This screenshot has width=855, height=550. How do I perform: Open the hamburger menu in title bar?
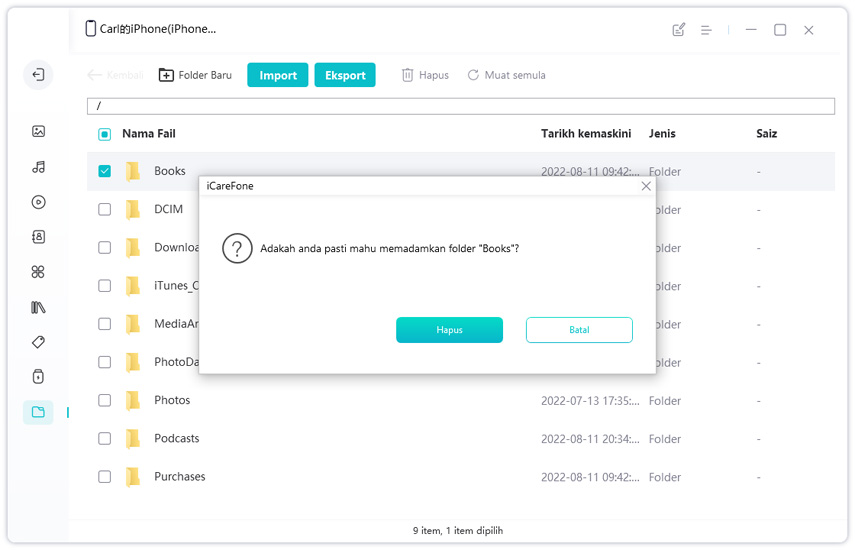706,30
